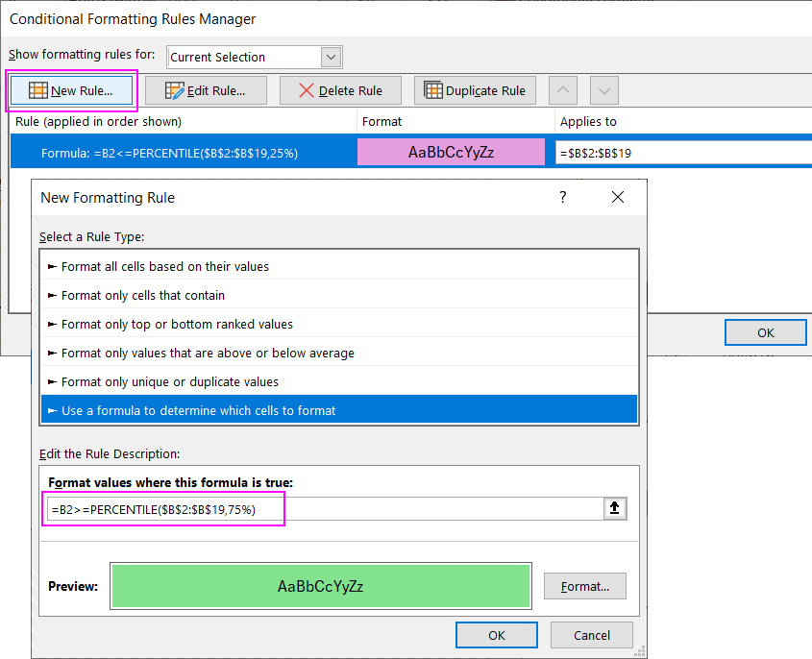Click the red Delete Rule X icon
The image size is (812, 659).
point(307,90)
